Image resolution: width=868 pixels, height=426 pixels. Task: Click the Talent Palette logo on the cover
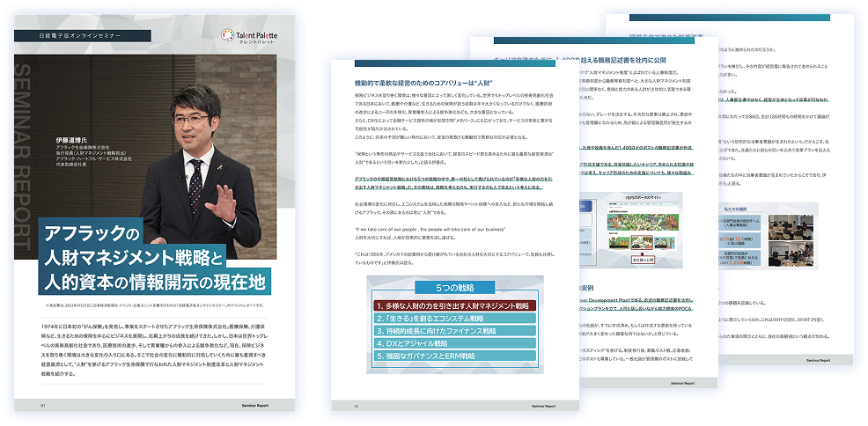point(249,36)
